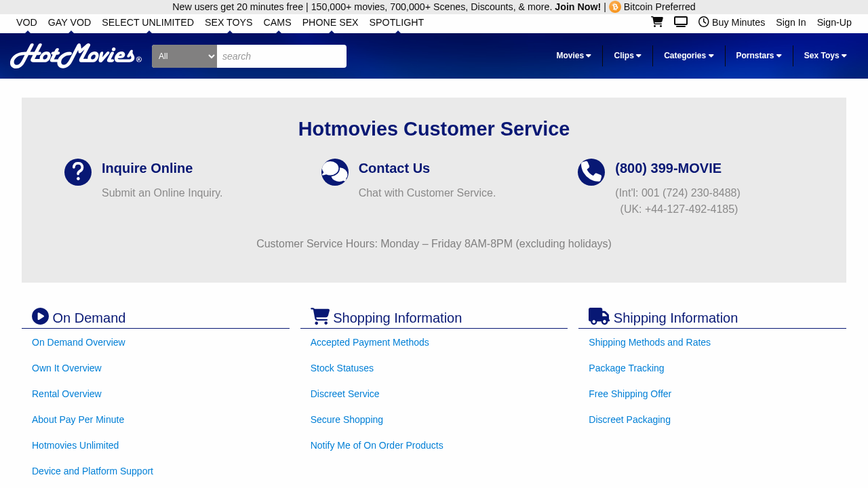The height and width of the screenshot is (488, 868).
Task: Expand the Sex Toys dropdown in blue bar
Action: tap(825, 56)
